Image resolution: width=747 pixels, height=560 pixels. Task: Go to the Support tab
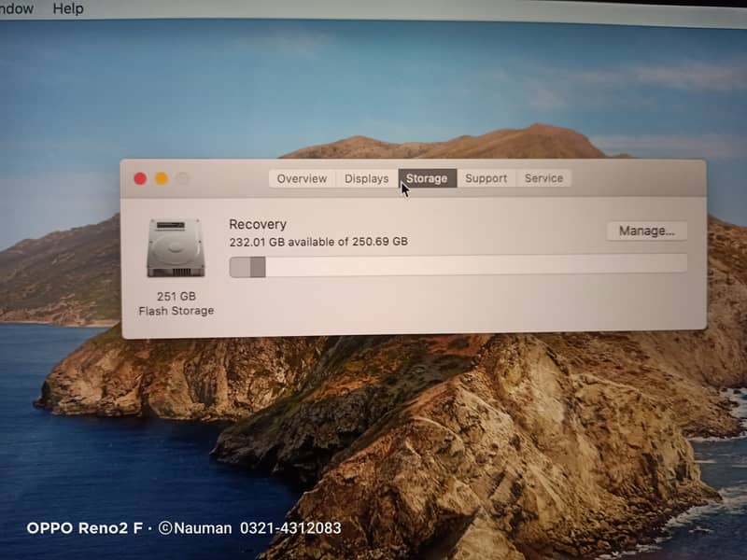[x=486, y=178]
